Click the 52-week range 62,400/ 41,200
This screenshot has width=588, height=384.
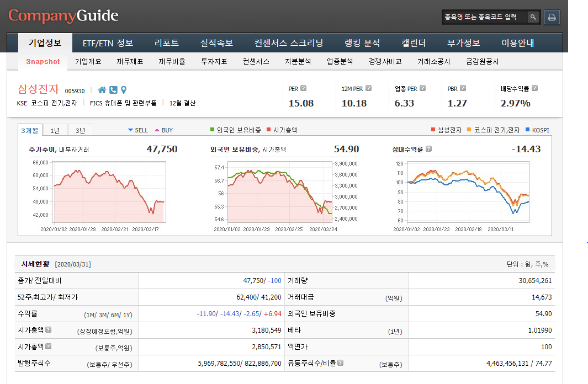259,297
